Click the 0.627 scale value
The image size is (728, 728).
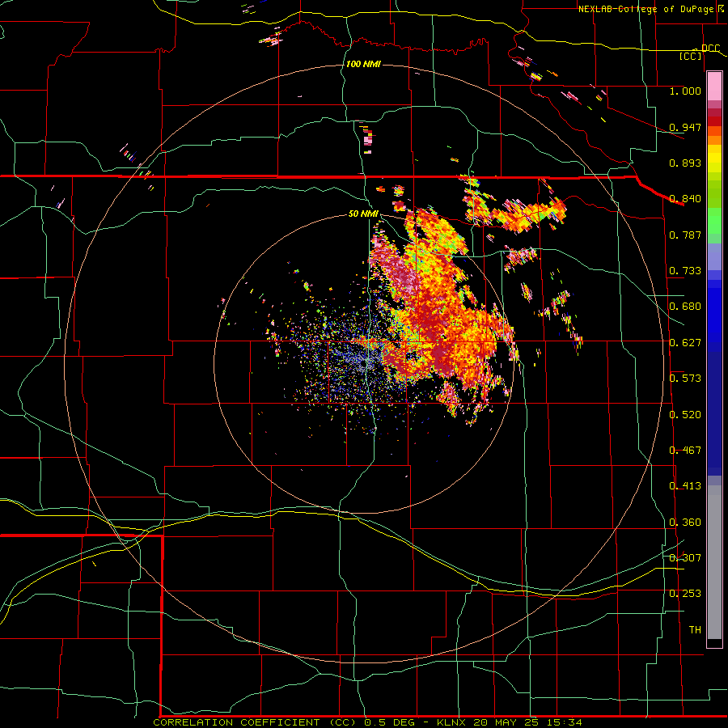coord(685,343)
